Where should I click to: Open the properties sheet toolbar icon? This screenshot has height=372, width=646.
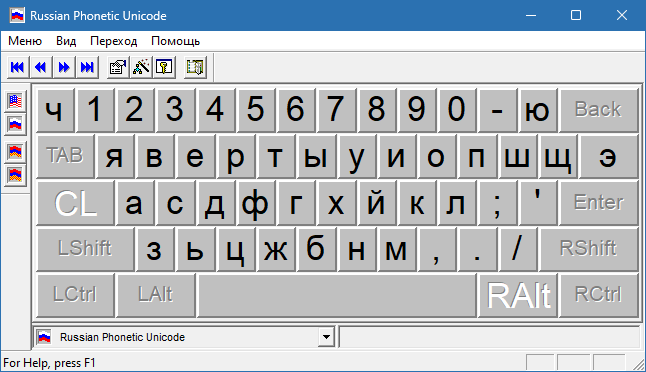118,67
